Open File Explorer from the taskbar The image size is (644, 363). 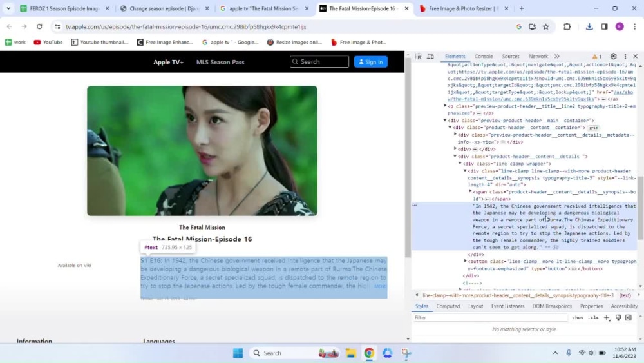coord(351,353)
